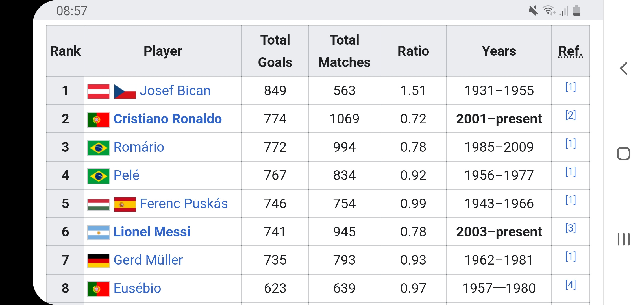Image resolution: width=644 pixels, height=305 pixels.
Task: Open the recent apps navigation button
Action: pos(623,239)
